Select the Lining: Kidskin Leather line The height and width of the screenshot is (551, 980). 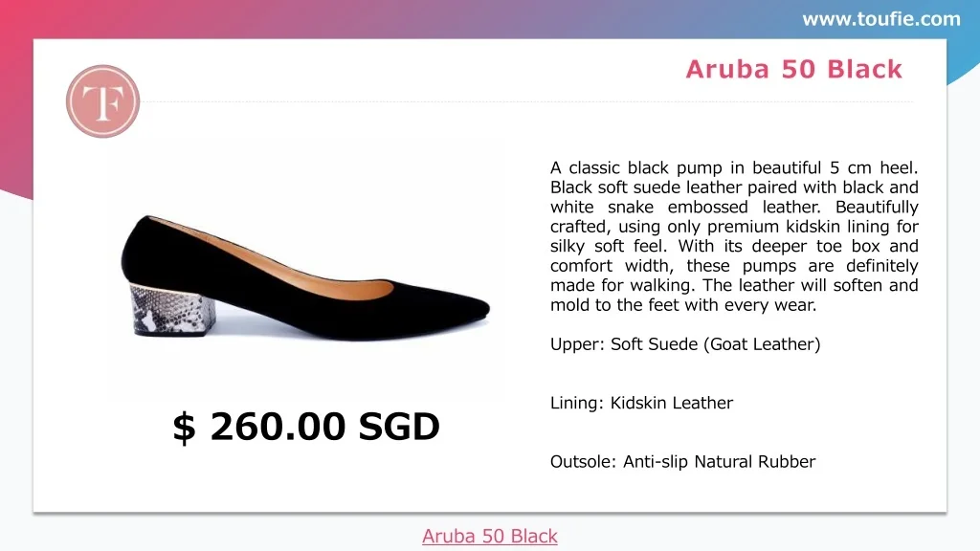tap(641, 403)
